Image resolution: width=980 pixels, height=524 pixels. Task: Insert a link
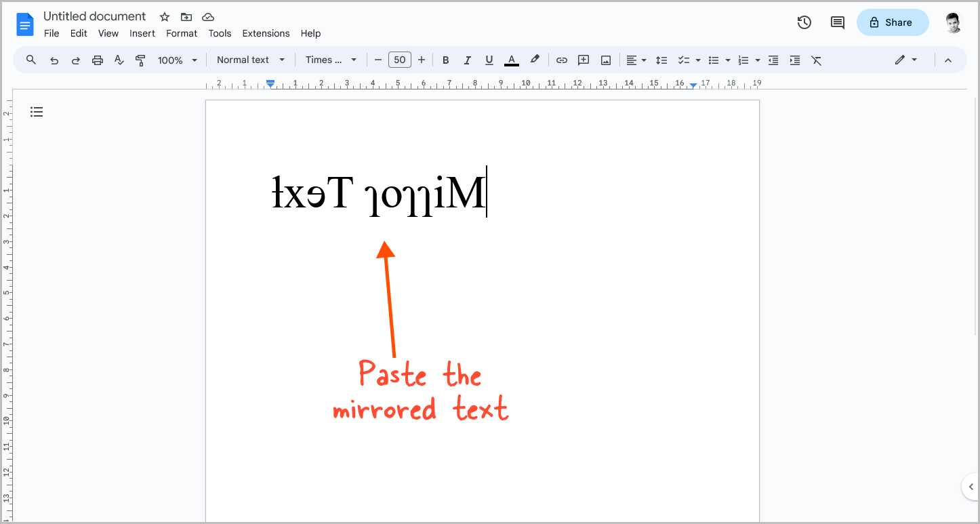pos(562,60)
